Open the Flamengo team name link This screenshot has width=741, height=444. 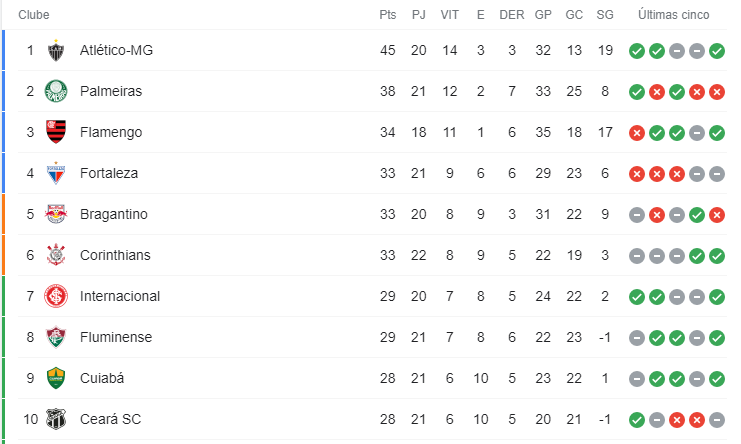coord(111,132)
